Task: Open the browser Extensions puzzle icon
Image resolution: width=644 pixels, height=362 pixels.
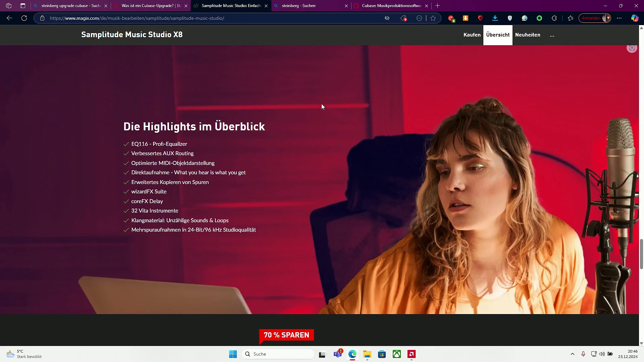Action: (554, 18)
